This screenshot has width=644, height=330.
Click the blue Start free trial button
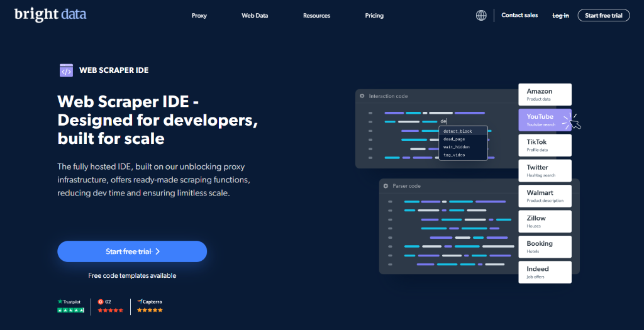pyautogui.click(x=132, y=251)
